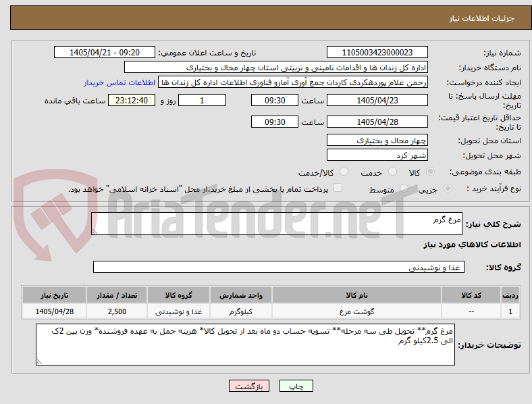532x404 pixels.
Task: Click the تاریخ نیاز column header
Action: (x=54, y=295)
